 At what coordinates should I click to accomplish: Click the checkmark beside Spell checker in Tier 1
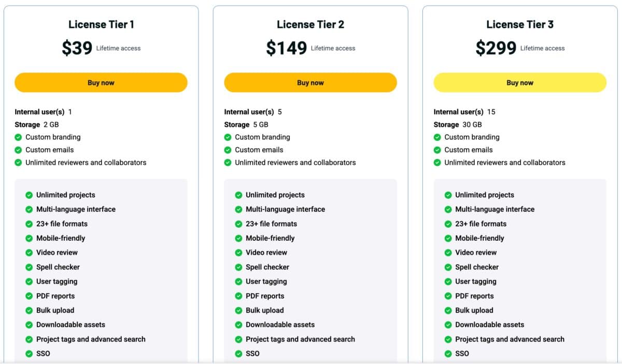(x=29, y=267)
